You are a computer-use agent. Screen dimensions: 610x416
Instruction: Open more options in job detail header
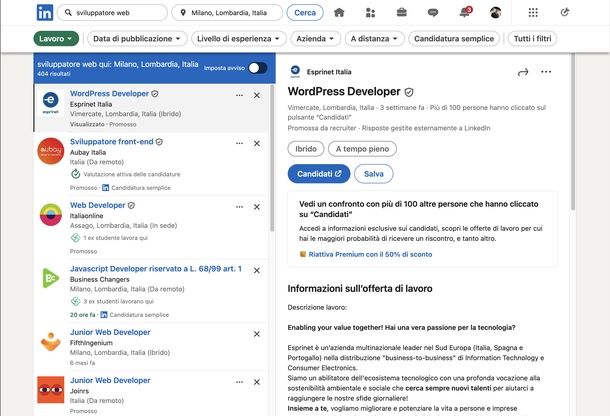(546, 72)
